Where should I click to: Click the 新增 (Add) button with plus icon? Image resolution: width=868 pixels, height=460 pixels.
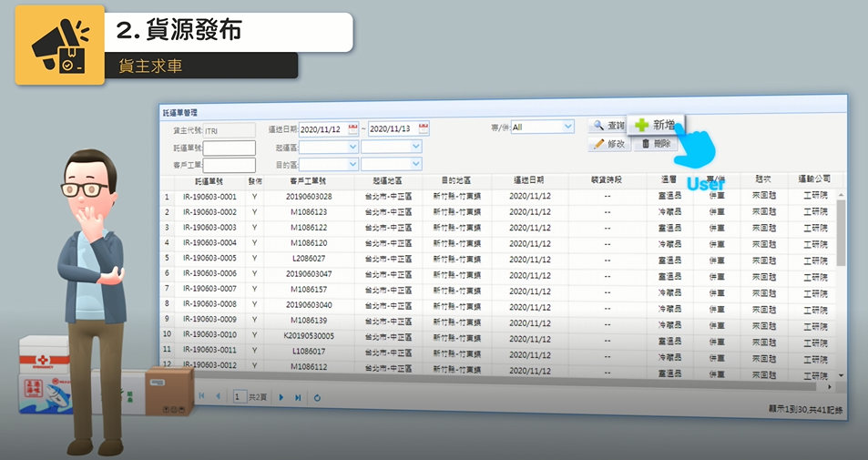click(655, 125)
